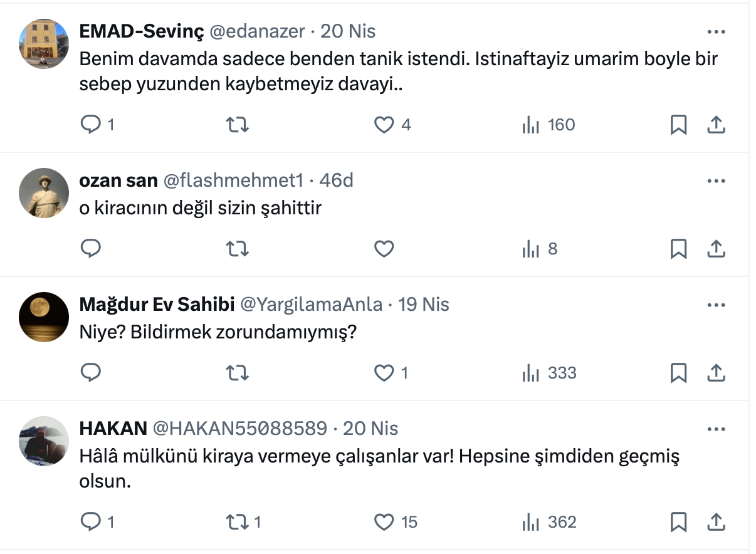Open the @YargilamaAnla profile link
756x554 pixels.
tap(312, 305)
